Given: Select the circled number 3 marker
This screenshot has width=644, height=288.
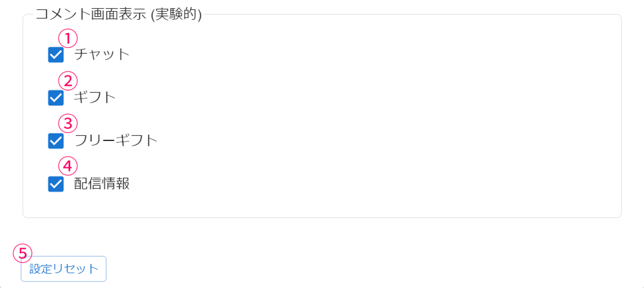Looking at the screenshot, I should point(68,123).
